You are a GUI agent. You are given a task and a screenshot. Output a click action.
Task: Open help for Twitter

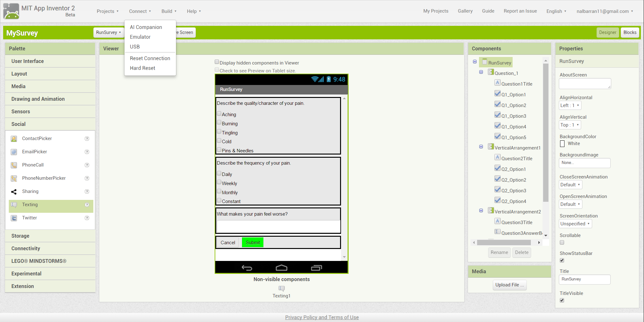point(87,218)
